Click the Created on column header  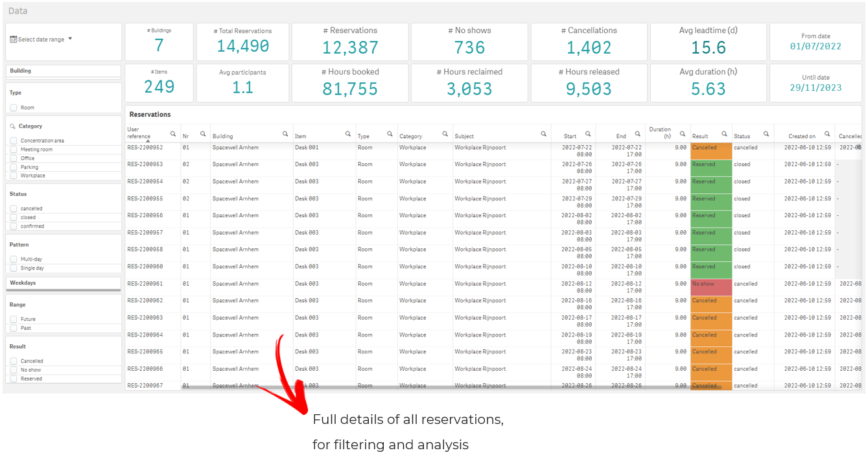tap(802, 136)
